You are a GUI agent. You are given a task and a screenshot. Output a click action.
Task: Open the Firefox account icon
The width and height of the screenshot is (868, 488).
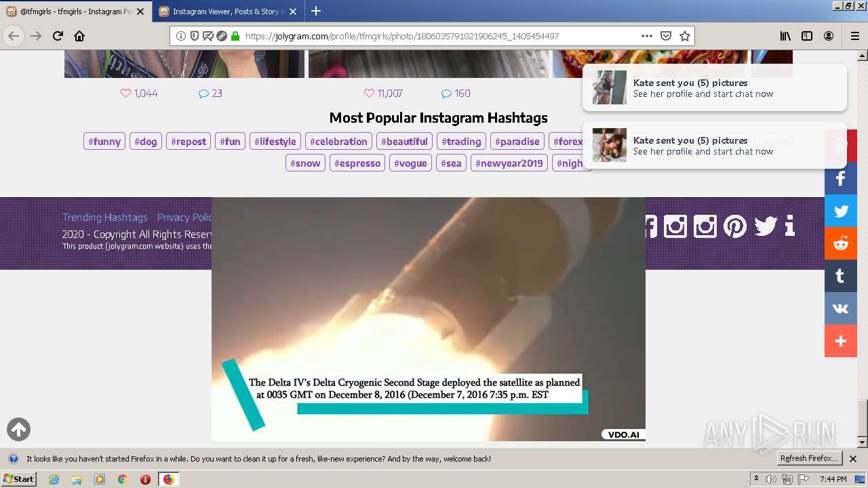pyautogui.click(x=829, y=36)
